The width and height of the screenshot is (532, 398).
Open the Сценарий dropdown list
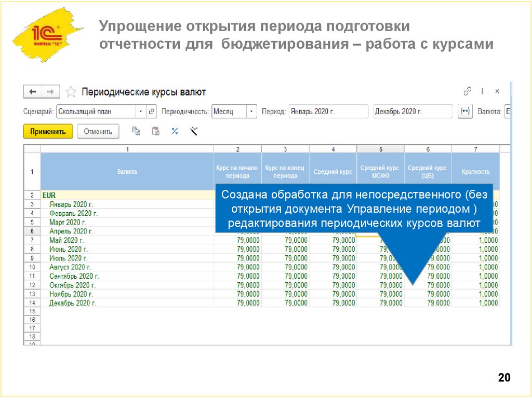point(139,111)
